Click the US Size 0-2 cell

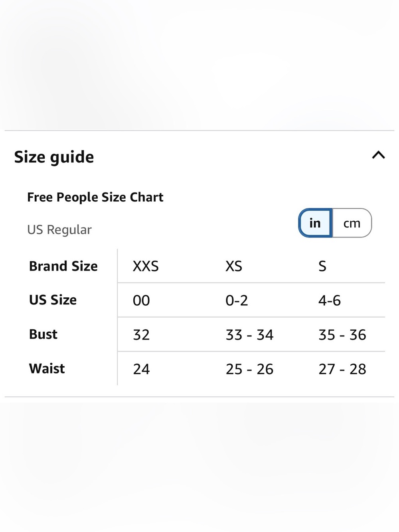pyautogui.click(x=237, y=301)
